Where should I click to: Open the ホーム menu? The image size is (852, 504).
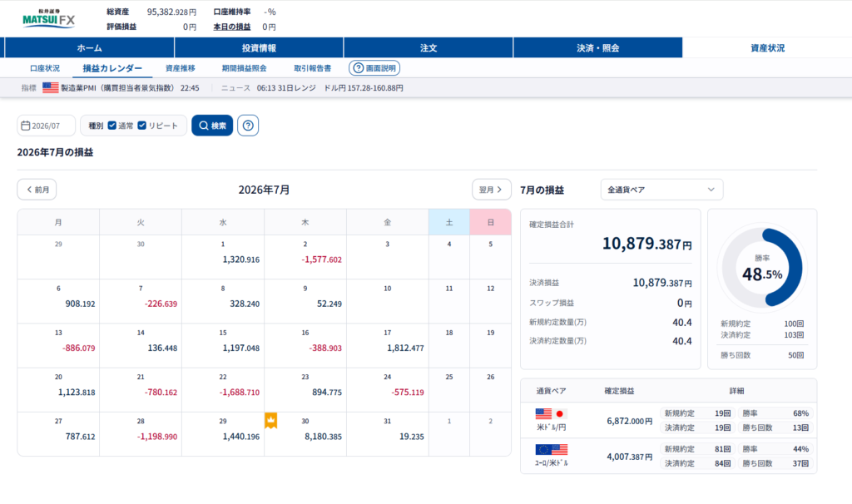(x=89, y=47)
